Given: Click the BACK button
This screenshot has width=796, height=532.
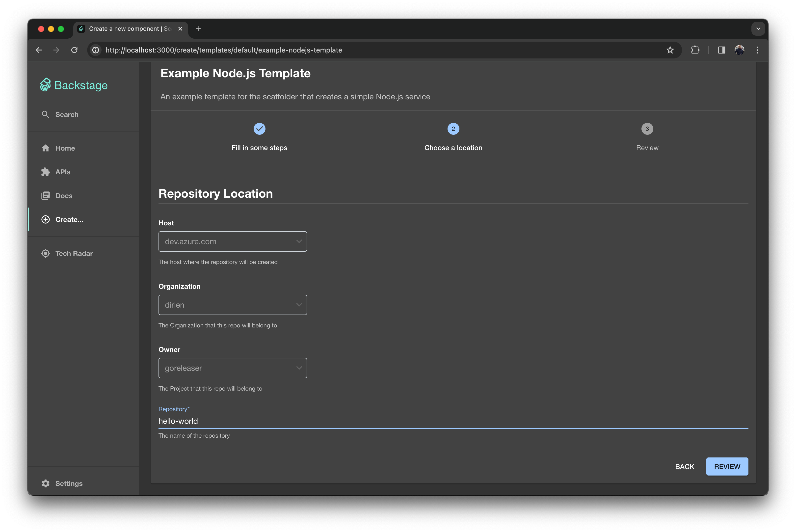Looking at the screenshot, I should pos(684,467).
